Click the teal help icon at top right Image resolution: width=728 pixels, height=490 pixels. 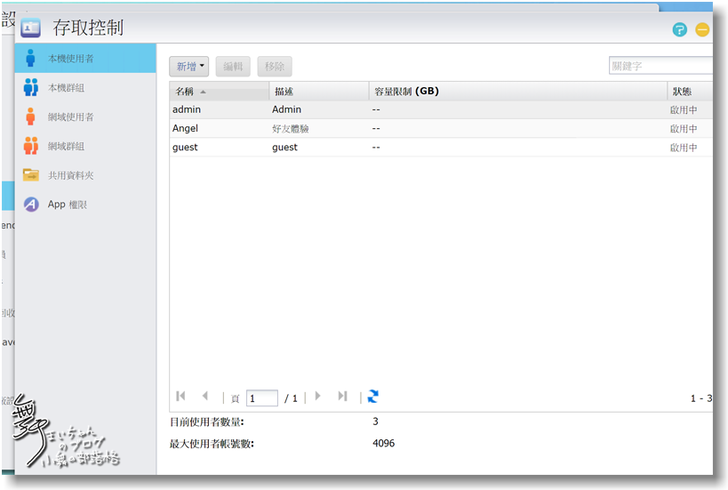point(679,30)
